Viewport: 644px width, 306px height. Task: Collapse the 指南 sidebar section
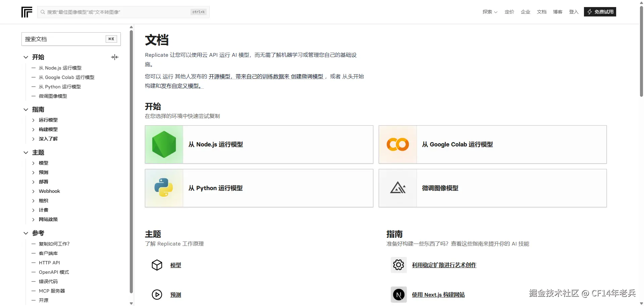26,110
